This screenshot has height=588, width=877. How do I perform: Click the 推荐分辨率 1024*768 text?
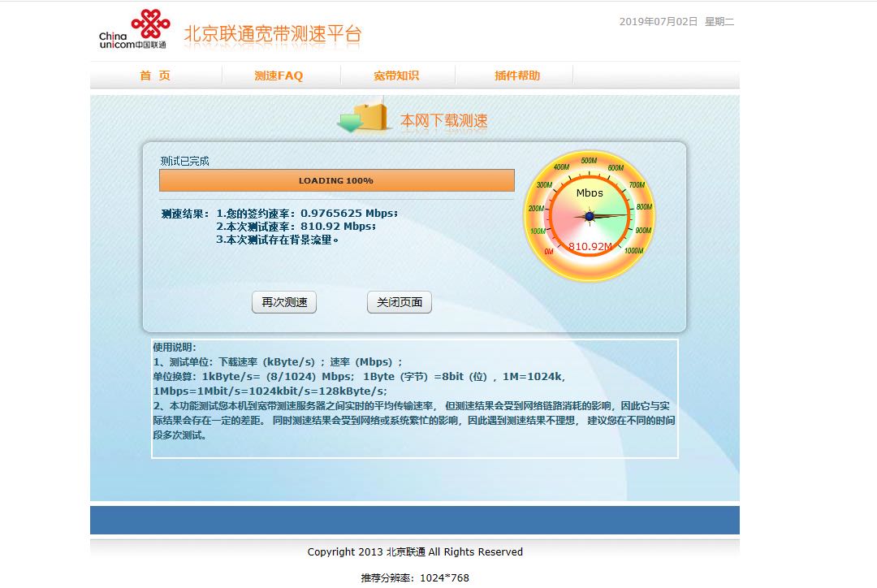pyautogui.click(x=415, y=578)
